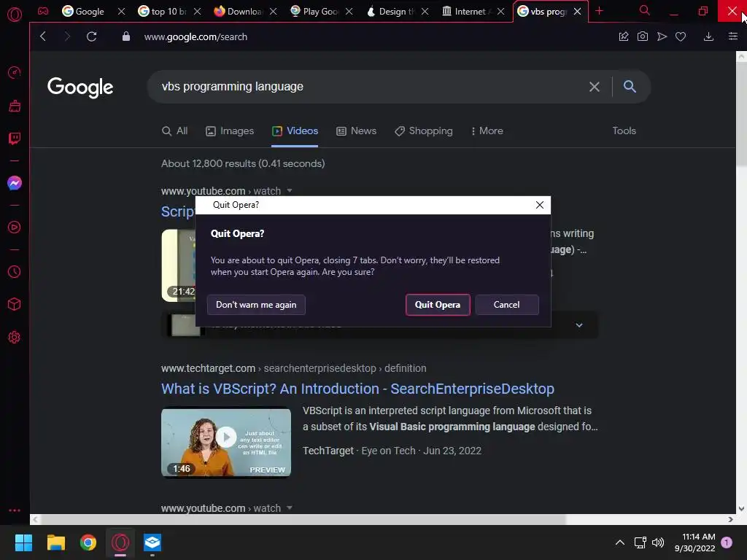Select the Images search filter
Screen dimensions: 747x560
click(230, 131)
